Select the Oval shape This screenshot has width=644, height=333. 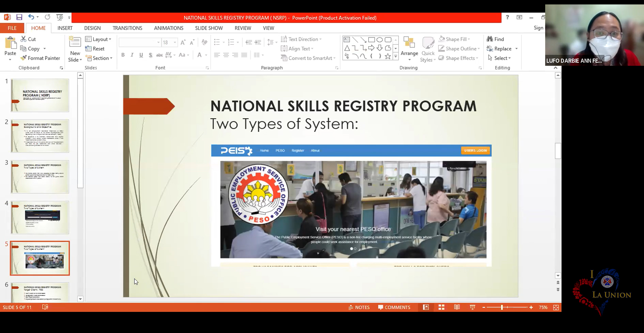pos(380,40)
